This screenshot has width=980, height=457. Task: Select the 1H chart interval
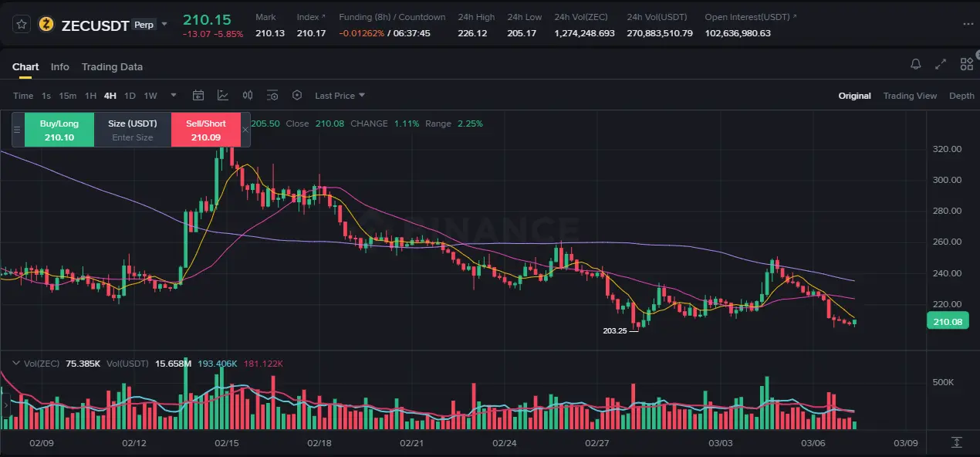(x=90, y=96)
